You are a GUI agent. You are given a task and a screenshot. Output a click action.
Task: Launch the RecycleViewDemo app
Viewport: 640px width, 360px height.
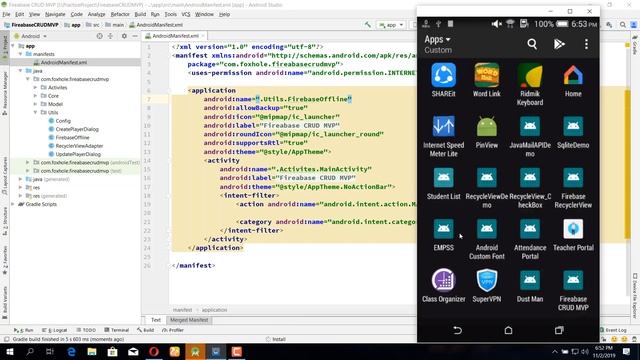(487, 178)
